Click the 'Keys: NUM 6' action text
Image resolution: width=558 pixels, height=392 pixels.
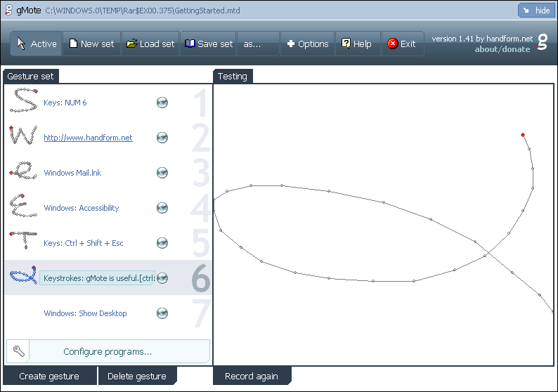tap(65, 103)
